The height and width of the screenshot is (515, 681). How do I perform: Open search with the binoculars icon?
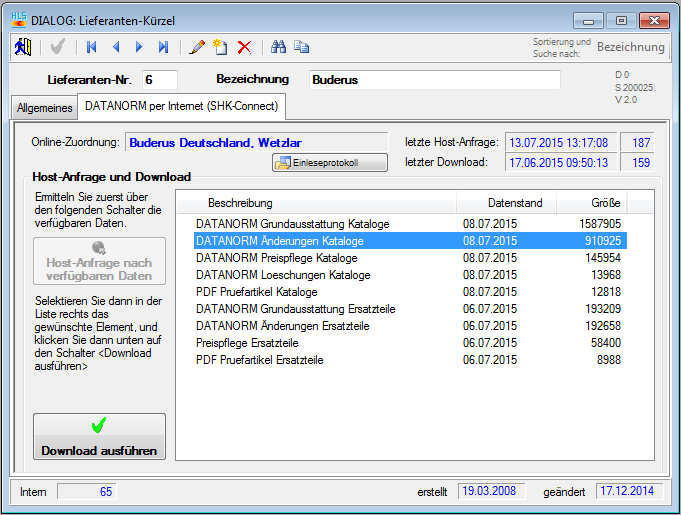pos(279,47)
